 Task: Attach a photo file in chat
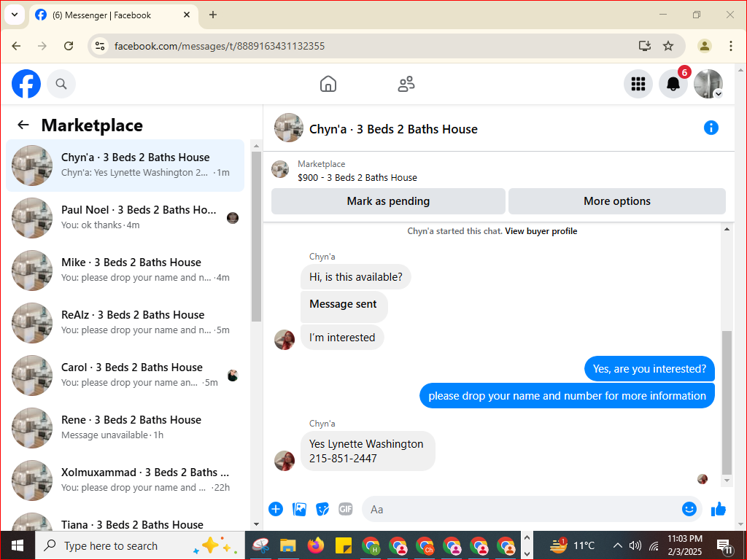(299, 509)
